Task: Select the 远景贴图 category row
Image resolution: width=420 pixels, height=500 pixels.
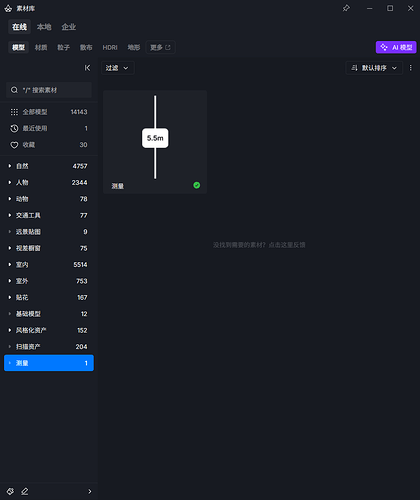Action: (x=49, y=232)
